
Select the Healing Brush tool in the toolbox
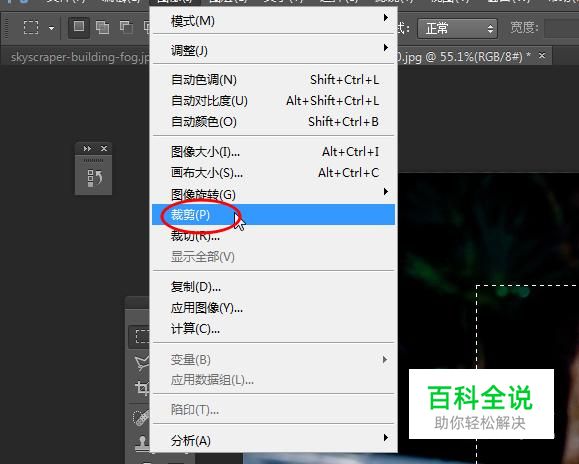[x=141, y=417]
